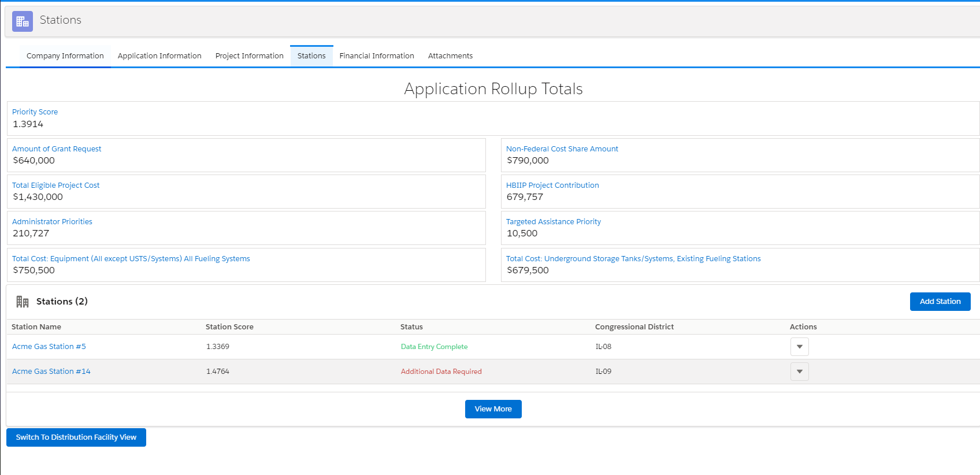Click the Stations header building icon
Screen dimensions: 980x475
click(x=23, y=21)
